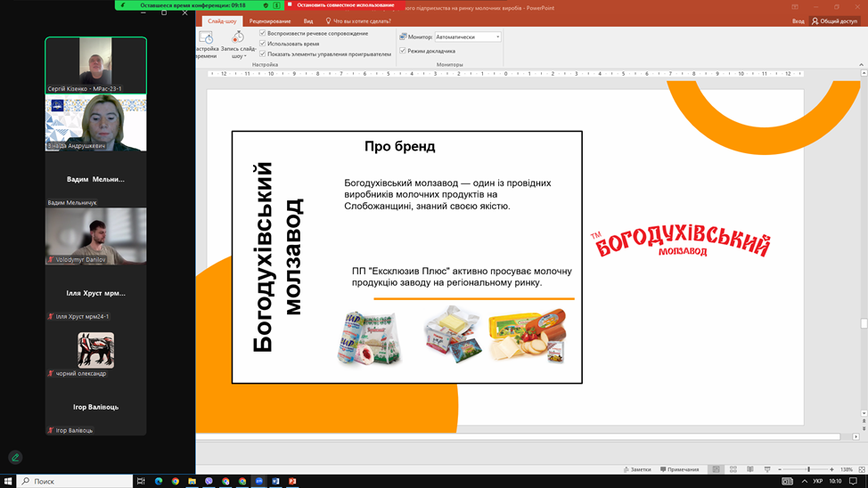The image size is (868, 488).
Task: Click the green shield icon in Zoom bar
Action: (266, 5)
